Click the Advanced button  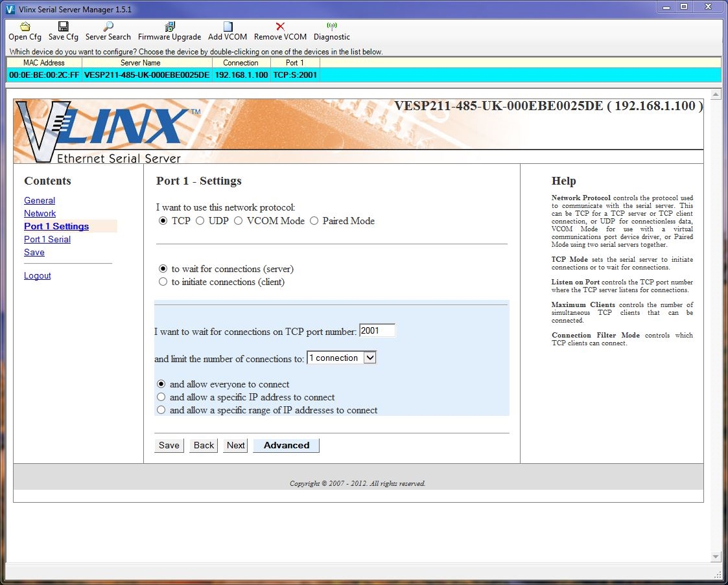286,445
